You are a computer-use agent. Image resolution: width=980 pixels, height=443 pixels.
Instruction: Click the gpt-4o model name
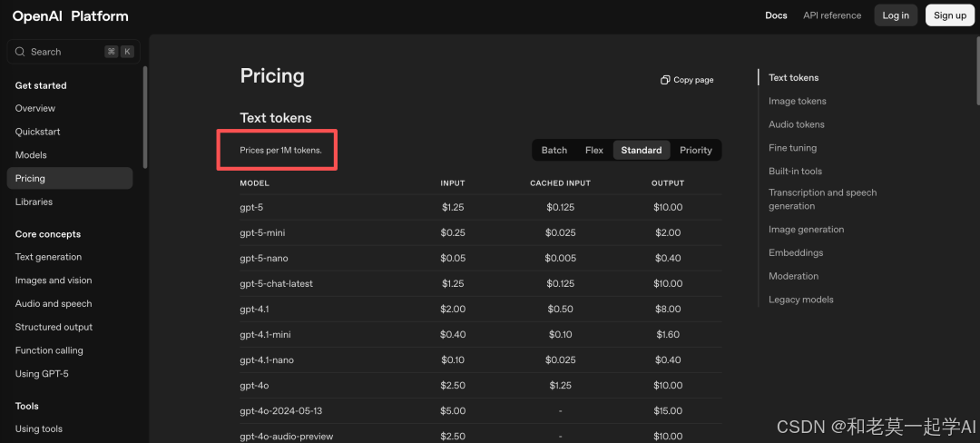[254, 386]
